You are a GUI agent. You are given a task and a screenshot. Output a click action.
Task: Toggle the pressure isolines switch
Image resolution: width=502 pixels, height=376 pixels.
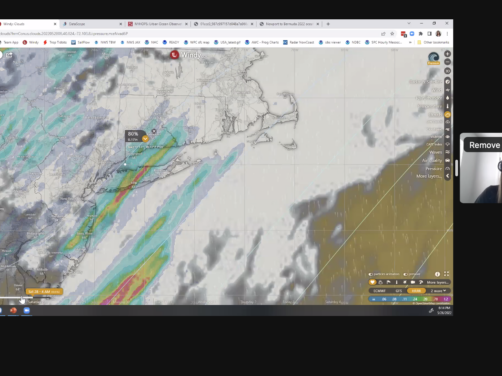pyautogui.click(x=405, y=274)
